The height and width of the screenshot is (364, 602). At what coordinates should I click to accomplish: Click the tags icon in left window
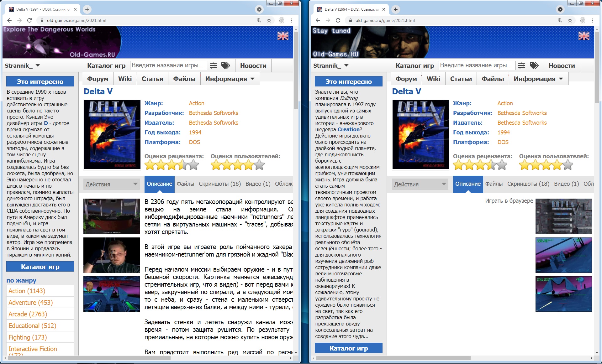[225, 65]
